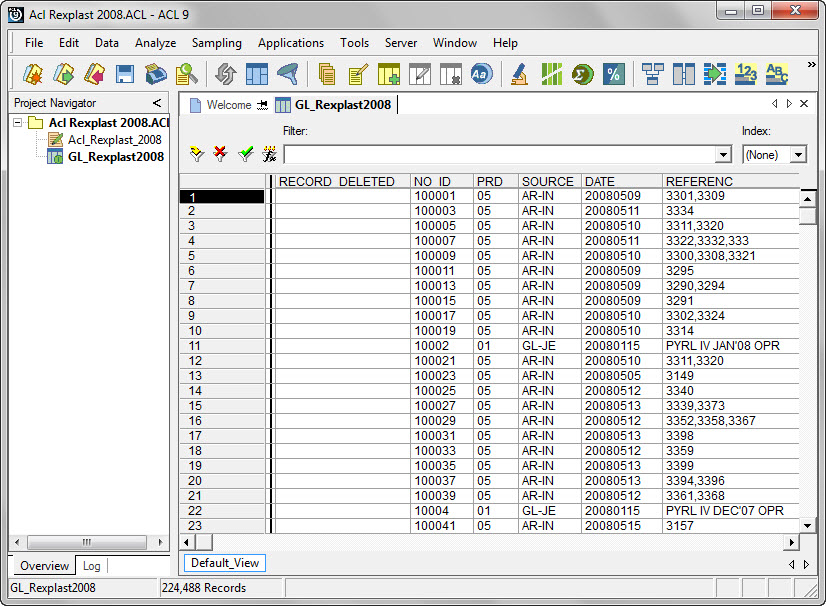Screen dimensions: 826x606
Task: Click the New Project toolbar icon
Action: click(x=33, y=74)
